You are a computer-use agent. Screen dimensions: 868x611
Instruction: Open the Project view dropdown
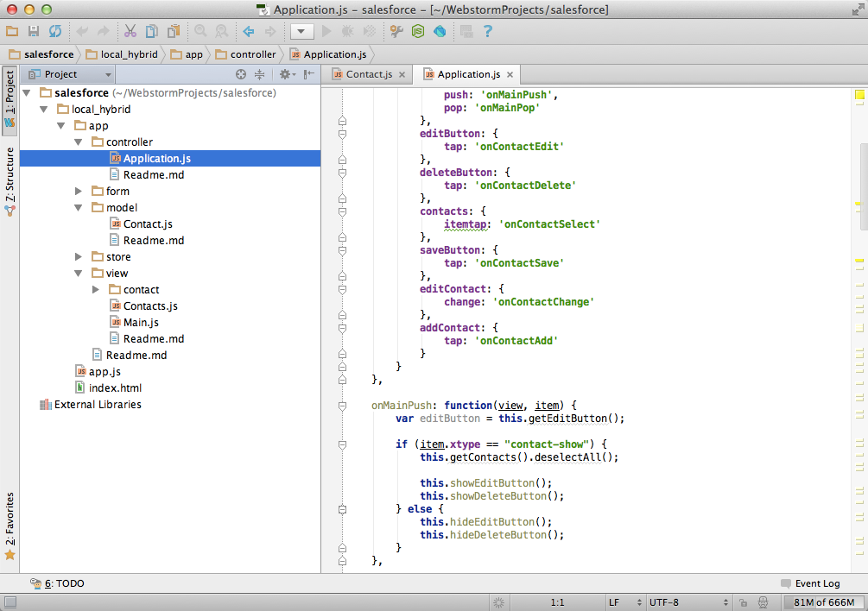[x=67, y=75]
